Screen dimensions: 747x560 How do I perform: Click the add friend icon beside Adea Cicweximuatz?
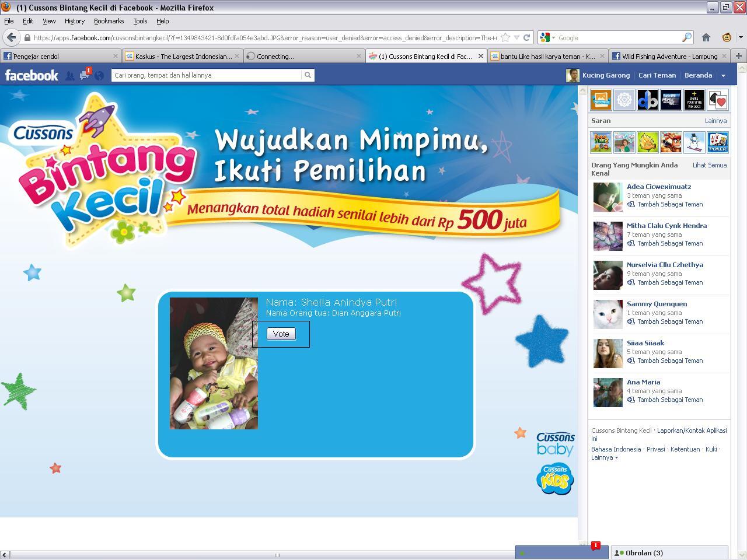(631, 204)
